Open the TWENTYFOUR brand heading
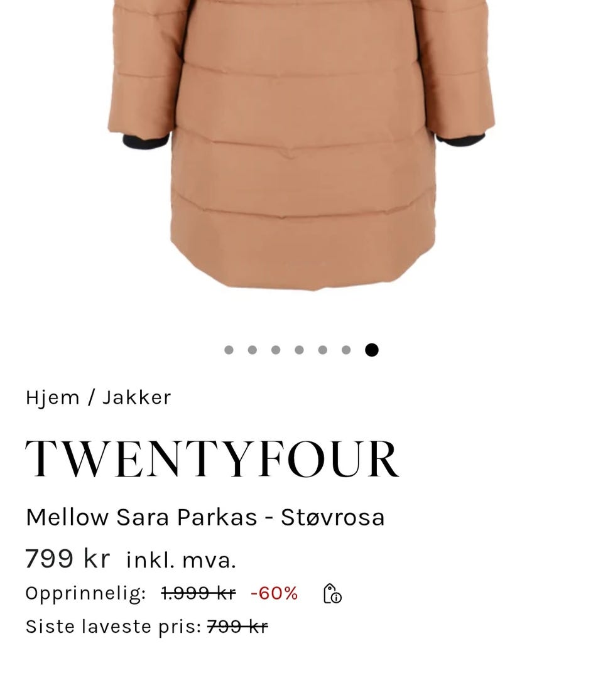This screenshot has height=700, width=603. [212, 458]
